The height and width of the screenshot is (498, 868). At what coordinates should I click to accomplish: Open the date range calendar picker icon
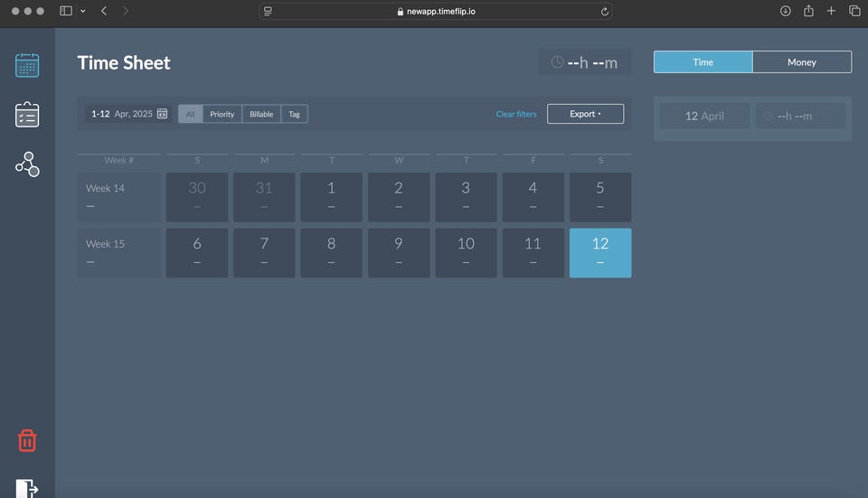point(162,114)
